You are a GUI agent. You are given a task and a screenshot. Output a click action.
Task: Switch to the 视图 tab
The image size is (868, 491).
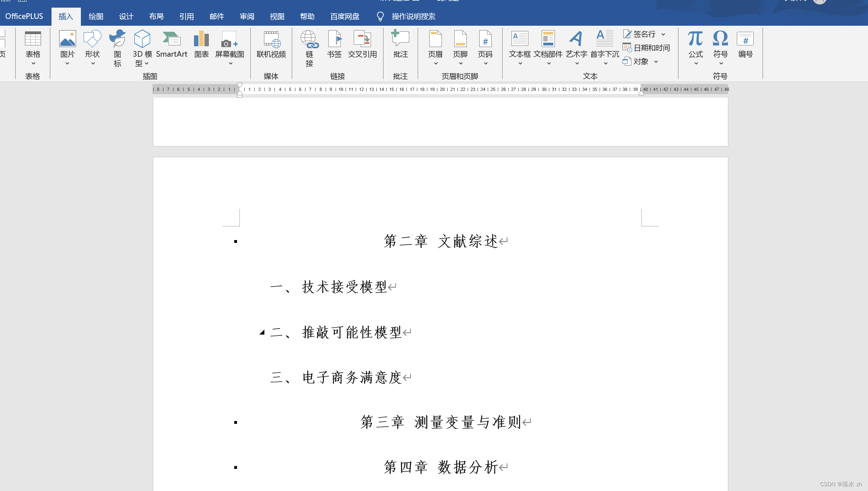(277, 16)
